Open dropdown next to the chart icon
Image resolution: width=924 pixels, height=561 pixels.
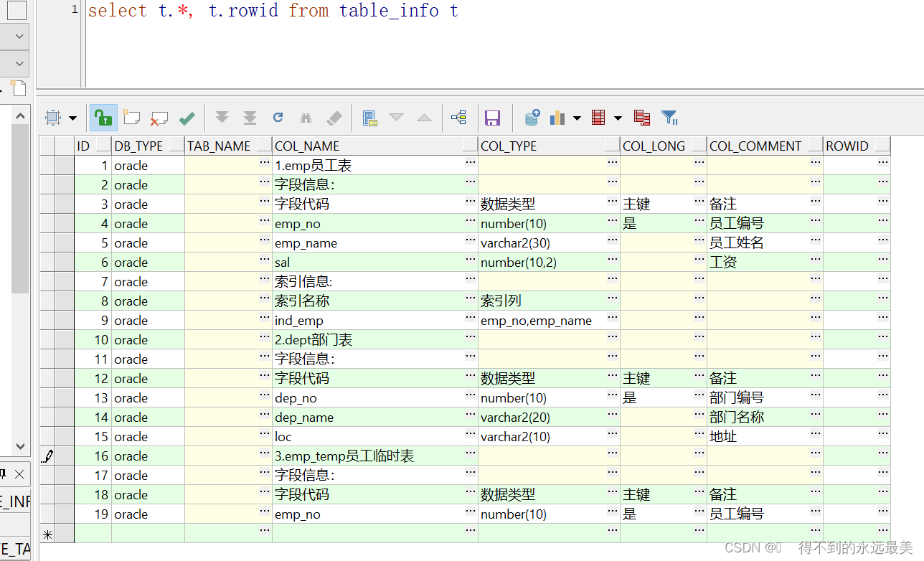click(577, 117)
